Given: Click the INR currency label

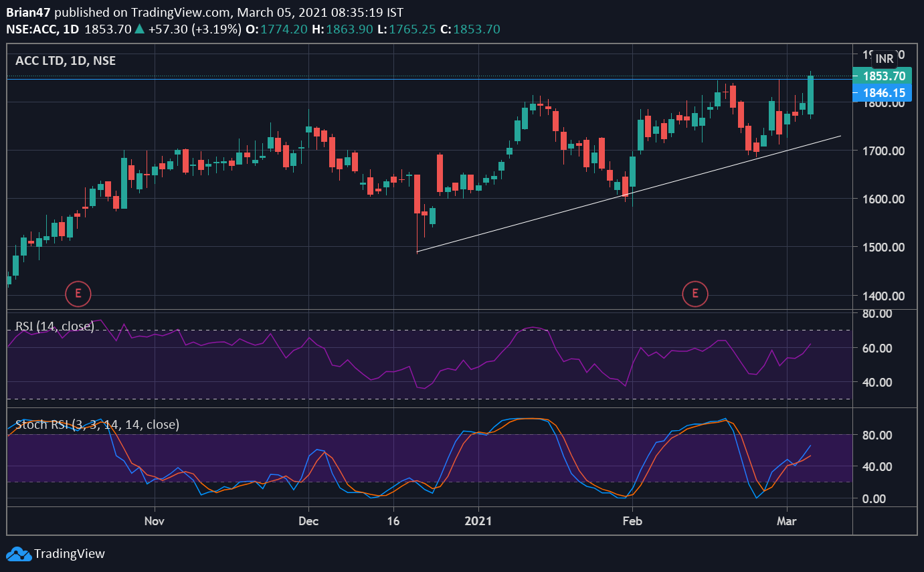Looking at the screenshot, I should click(885, 59).
